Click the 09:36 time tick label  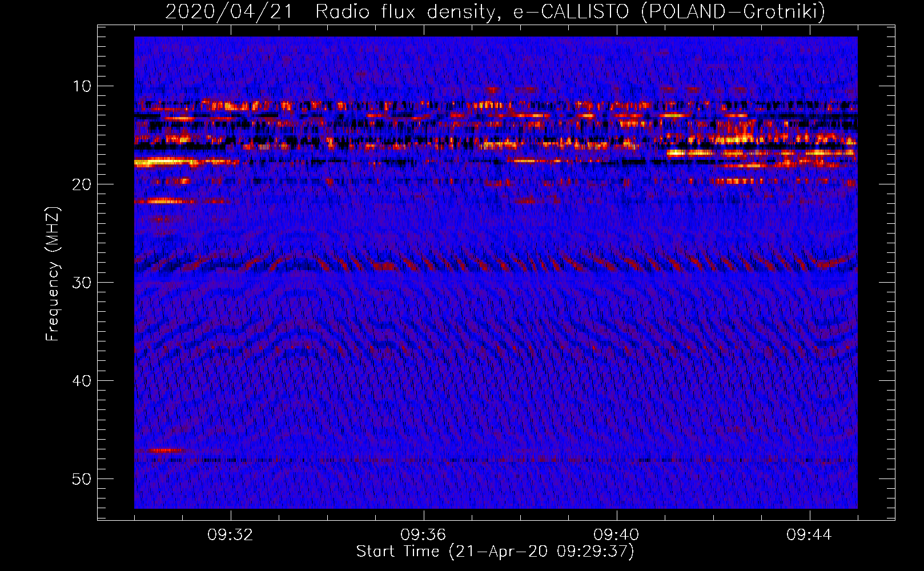point(423,535)
